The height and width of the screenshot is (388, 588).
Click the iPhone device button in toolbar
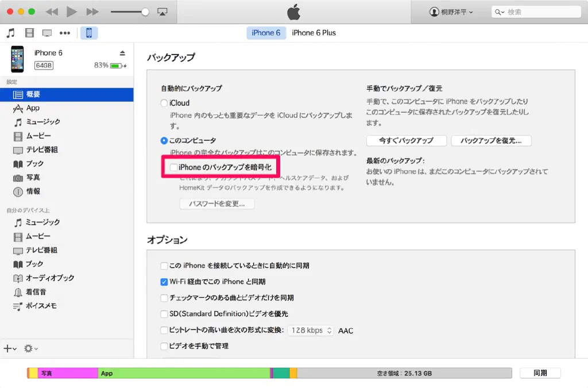(x=89, y=33)
